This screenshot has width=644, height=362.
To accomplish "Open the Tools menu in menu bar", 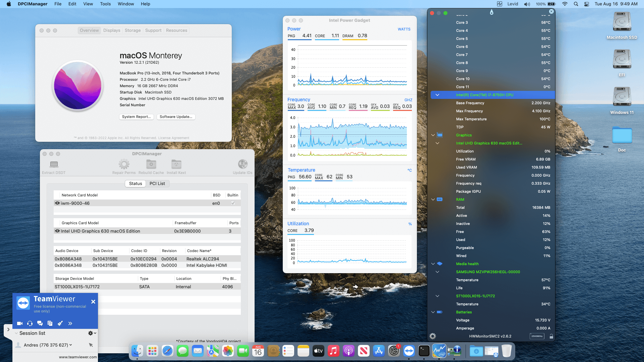I will tap(105, 4).
